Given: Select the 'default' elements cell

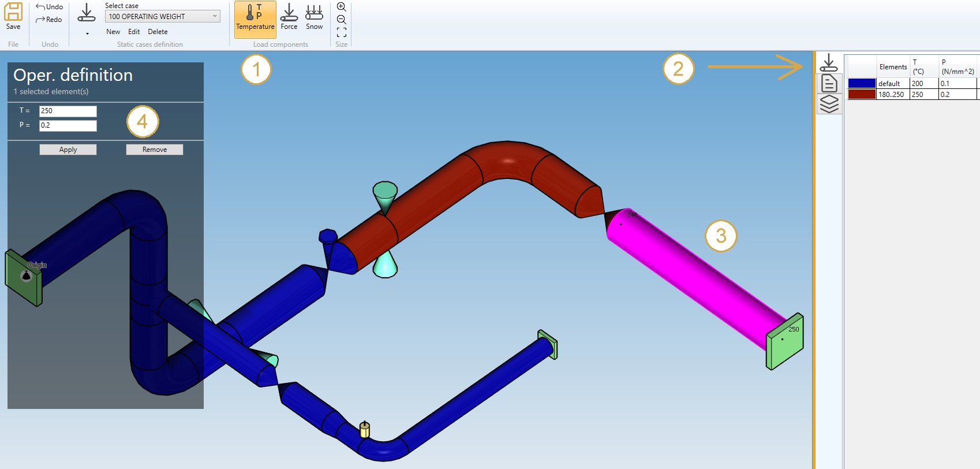Looking at the screenshot, I should (893, 83).
